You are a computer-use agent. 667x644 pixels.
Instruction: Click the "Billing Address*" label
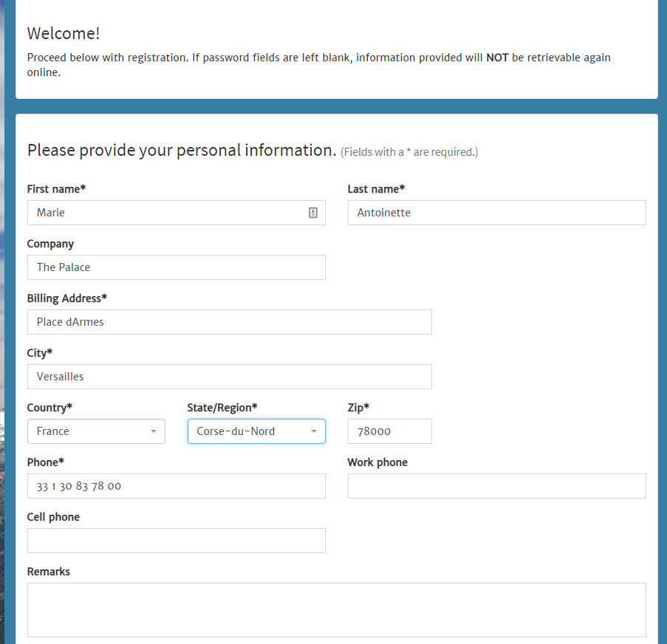coord(66,298)
